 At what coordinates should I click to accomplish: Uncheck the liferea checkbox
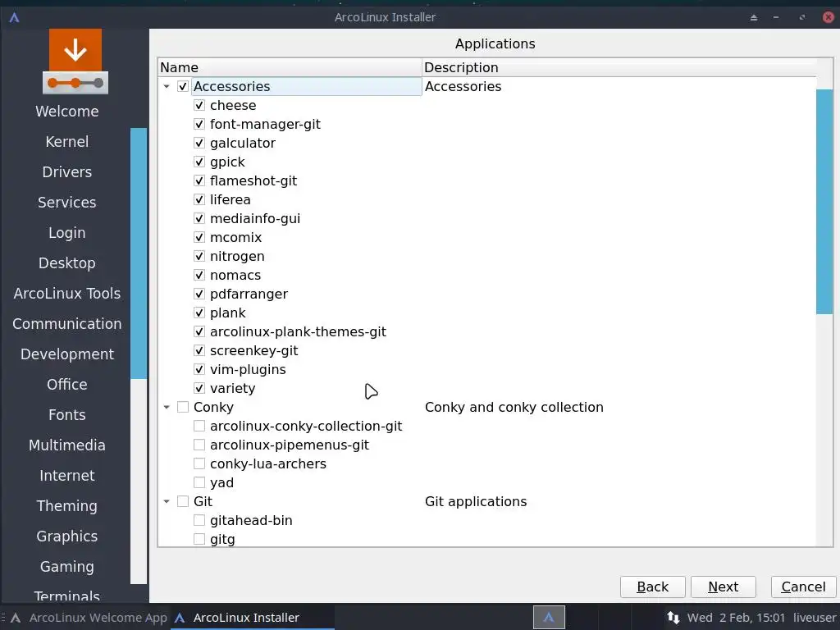[x=199, y=199]
